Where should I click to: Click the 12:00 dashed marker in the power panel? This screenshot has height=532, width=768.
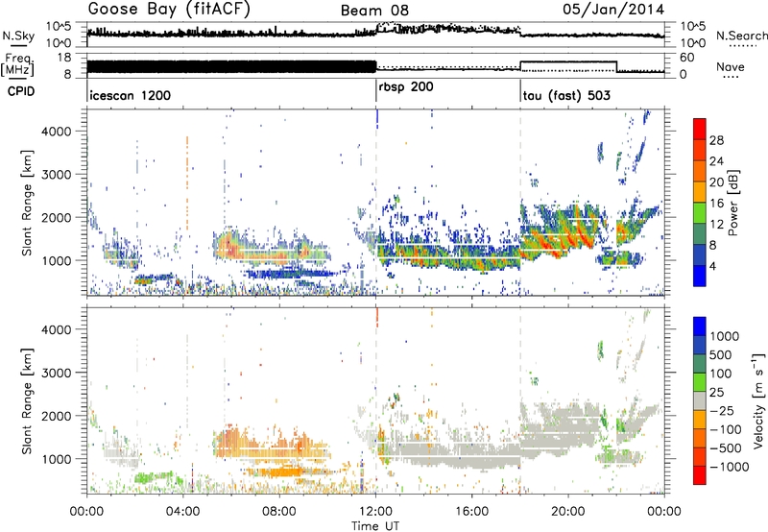pos(376,203)
